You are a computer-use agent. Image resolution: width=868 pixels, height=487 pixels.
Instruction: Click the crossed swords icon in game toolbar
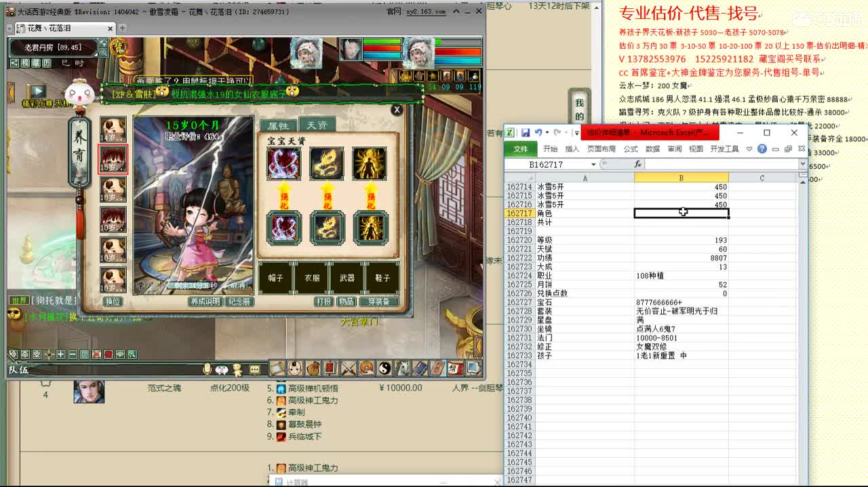pos(349,368)
